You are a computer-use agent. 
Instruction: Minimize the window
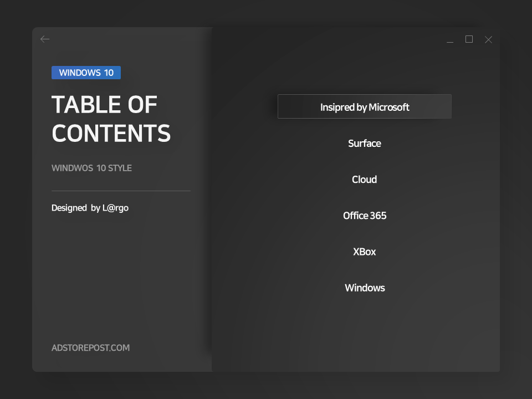[450, 42]
